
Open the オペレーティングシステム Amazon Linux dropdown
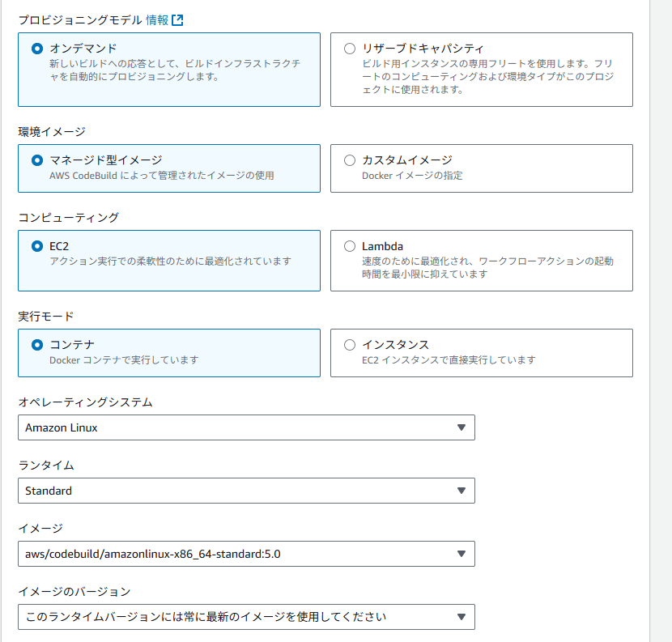pos(246,427)
